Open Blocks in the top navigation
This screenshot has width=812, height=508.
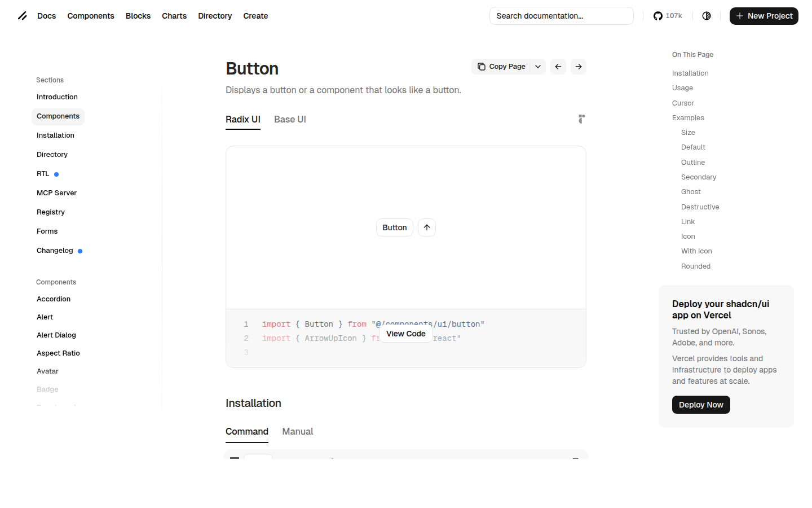[x=138, y=16]
